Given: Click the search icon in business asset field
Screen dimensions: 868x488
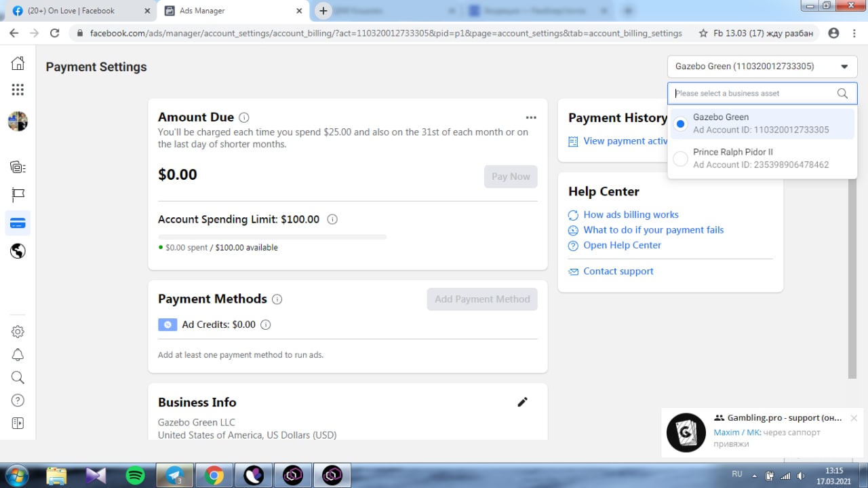Looking at the screenshot, I should (842, 94).
